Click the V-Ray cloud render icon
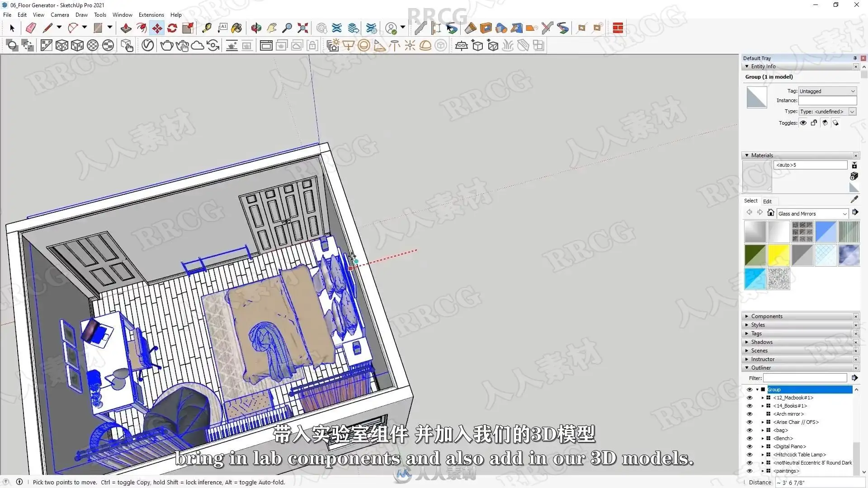 (198, 45)
